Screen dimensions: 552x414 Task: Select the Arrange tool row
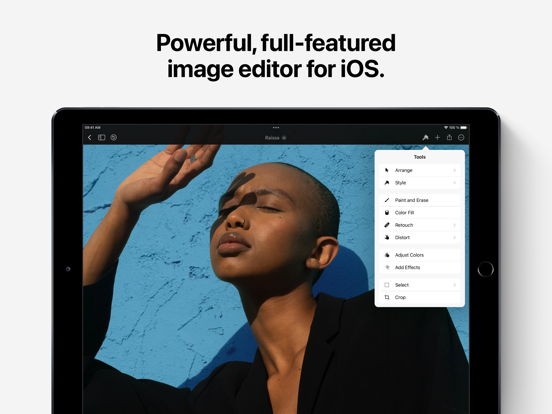[x=420, y=170]
